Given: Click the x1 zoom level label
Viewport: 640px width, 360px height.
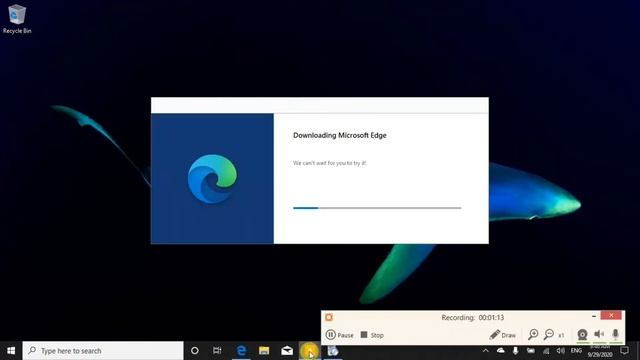Looking at the screenshot, I should click(561, 335).
